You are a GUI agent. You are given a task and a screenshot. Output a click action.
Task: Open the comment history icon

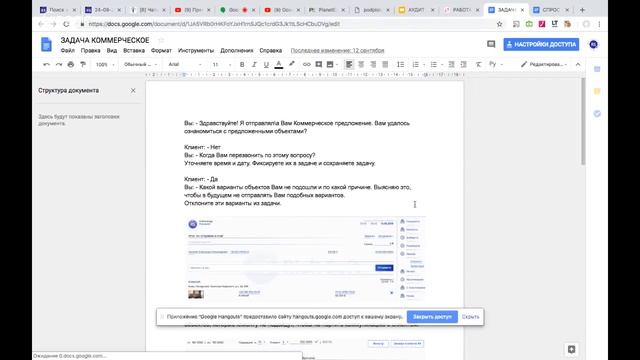(491, 44)
